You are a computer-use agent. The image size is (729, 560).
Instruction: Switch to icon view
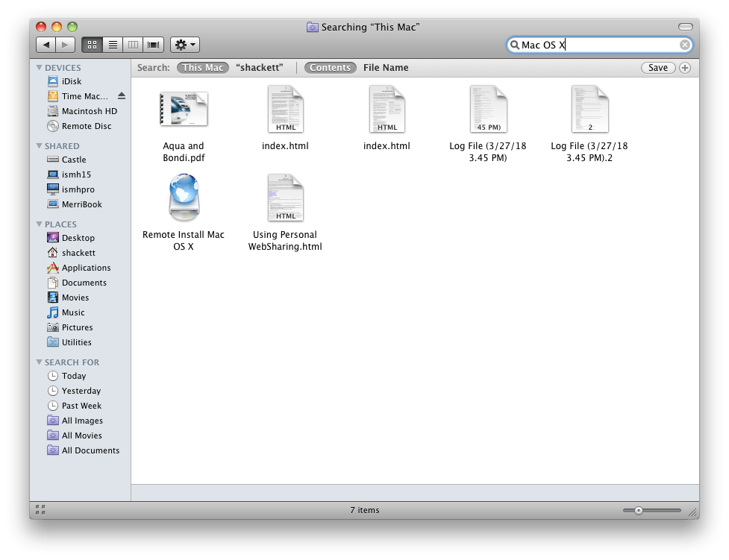(x=92, y=45)
